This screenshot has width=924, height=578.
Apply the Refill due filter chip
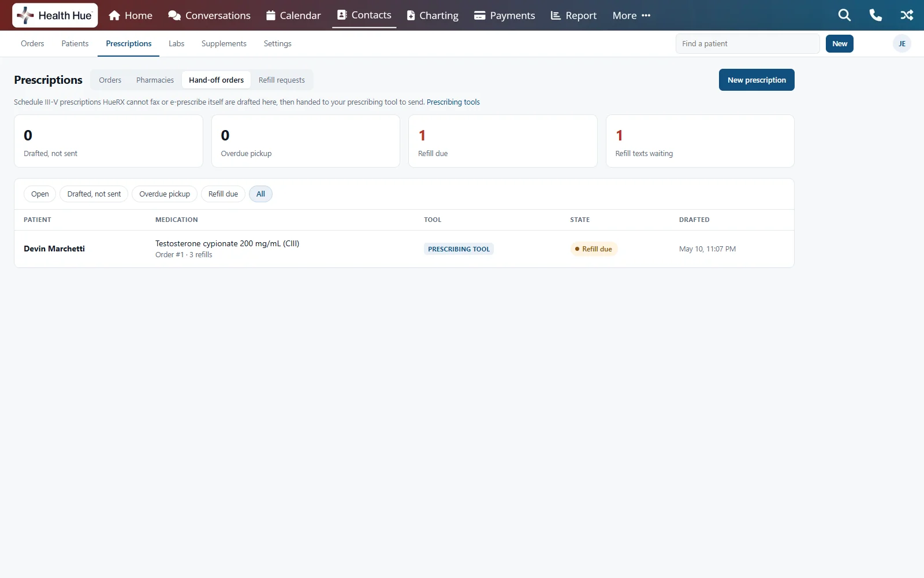[x=223, y=194]
